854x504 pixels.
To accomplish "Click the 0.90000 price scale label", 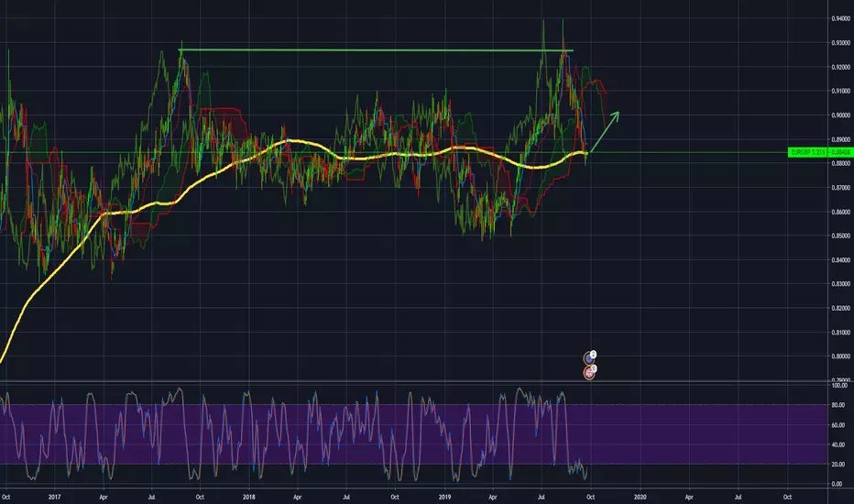I will pos(840,115).
